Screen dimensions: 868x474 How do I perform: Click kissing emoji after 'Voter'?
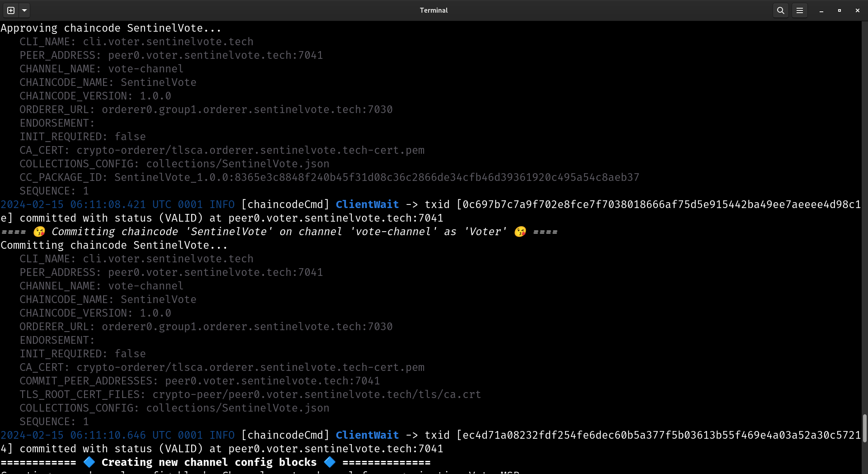pyautogui.click(x=520, y=232)
